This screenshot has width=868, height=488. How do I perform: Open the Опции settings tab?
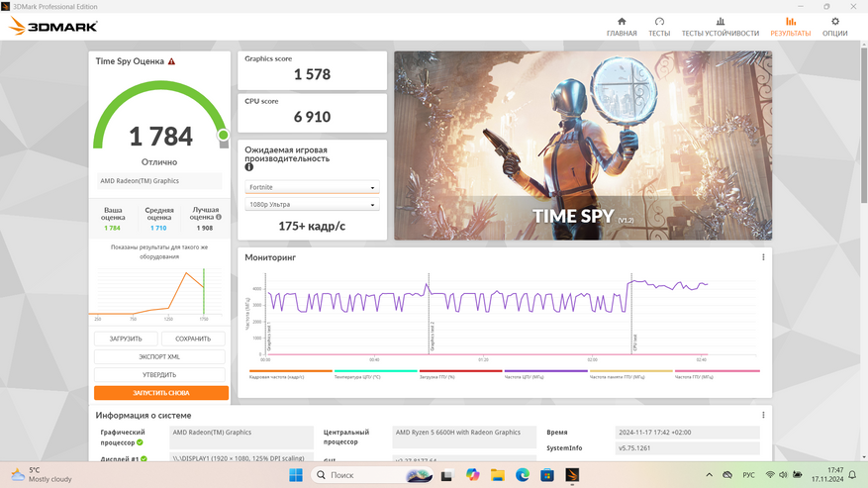pos(834,27)
